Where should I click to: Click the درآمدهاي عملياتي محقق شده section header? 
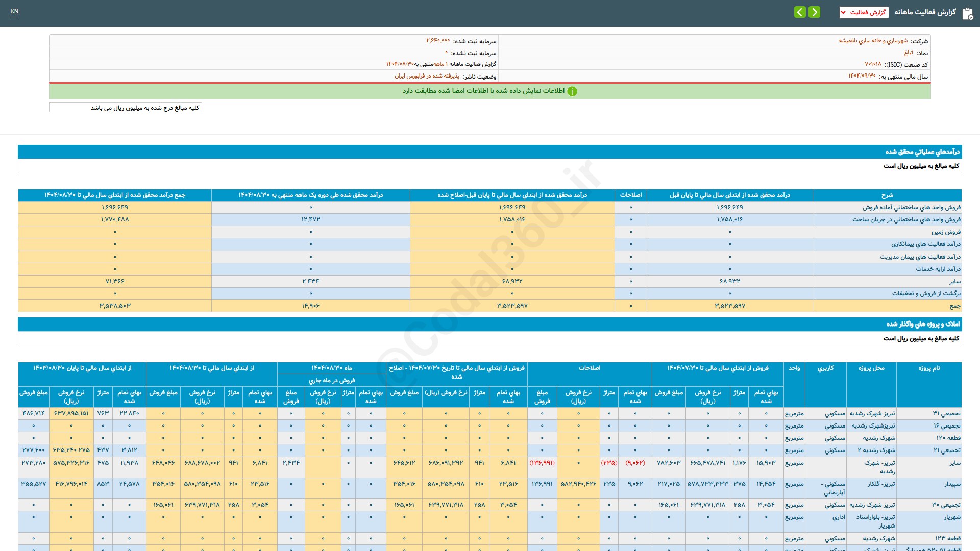tap(922, 152)
